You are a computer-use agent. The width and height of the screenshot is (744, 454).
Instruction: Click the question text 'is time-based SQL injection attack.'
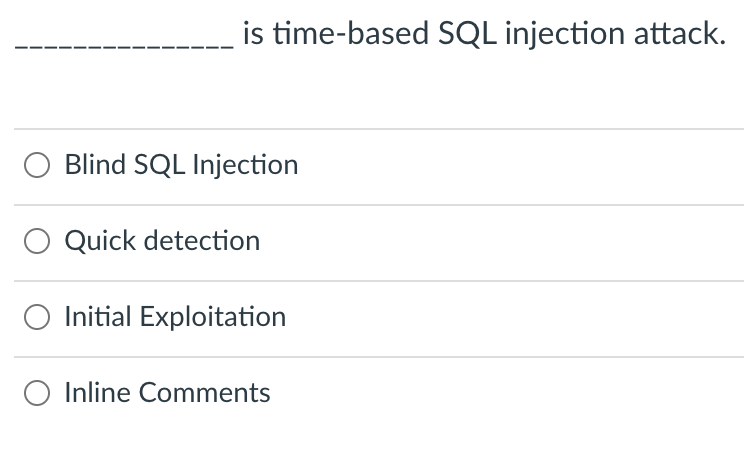(x=484, y=34)
